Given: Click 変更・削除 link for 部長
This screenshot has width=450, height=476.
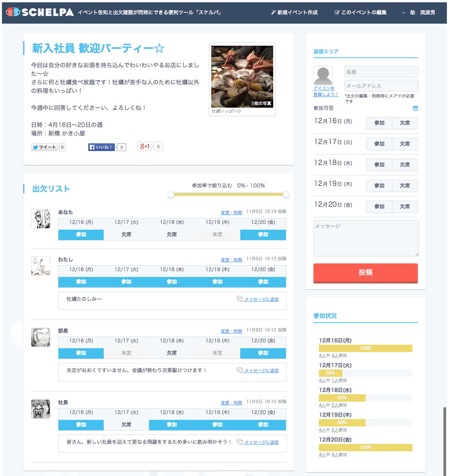Looking at the screenshot, I should (x=231, y=331).
